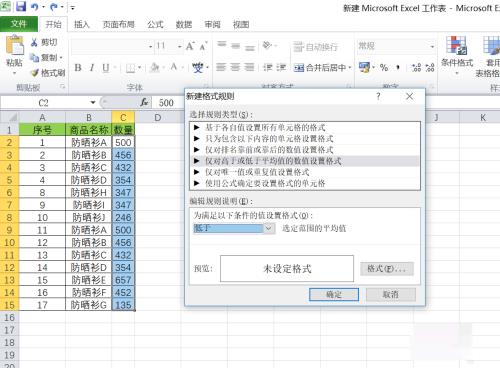
Task: Open the 文件 (File) tab
Action: pos(19,24)
